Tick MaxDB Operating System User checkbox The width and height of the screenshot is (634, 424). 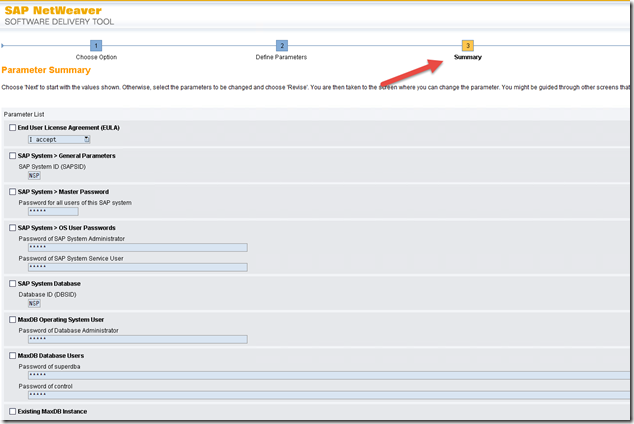[x=12, y=320]
